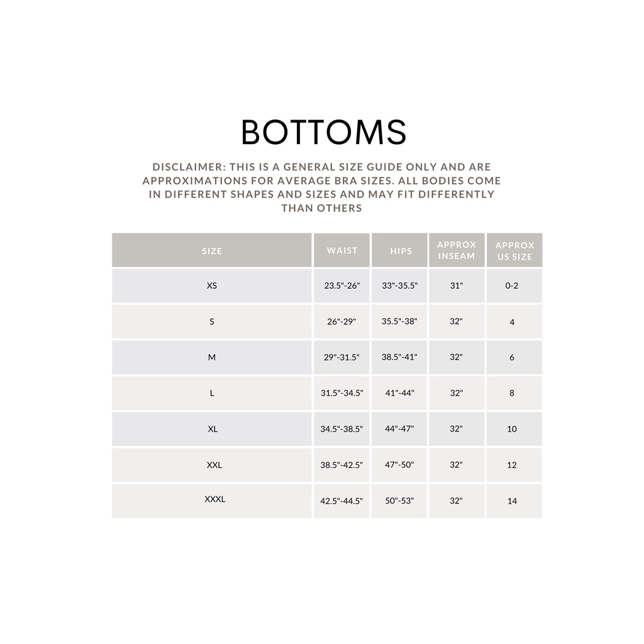
Task: Click the 31" inseam cell
Action: (457, 286)
